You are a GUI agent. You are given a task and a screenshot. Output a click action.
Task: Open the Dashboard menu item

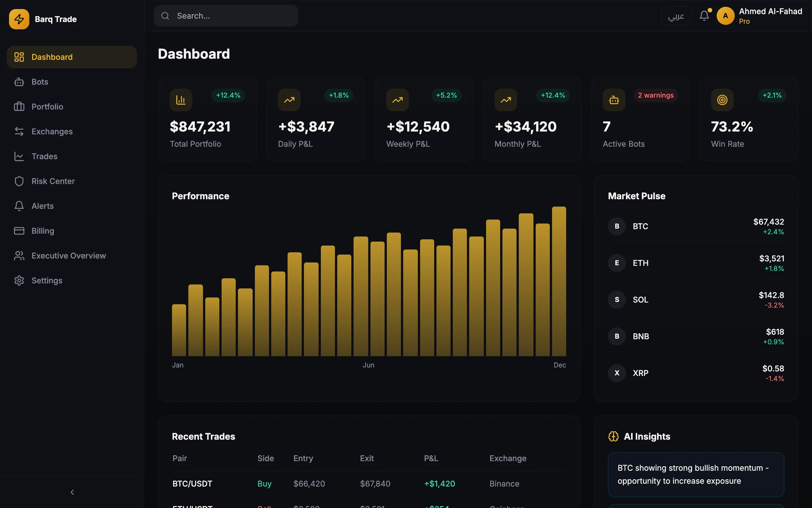(72, 57)
